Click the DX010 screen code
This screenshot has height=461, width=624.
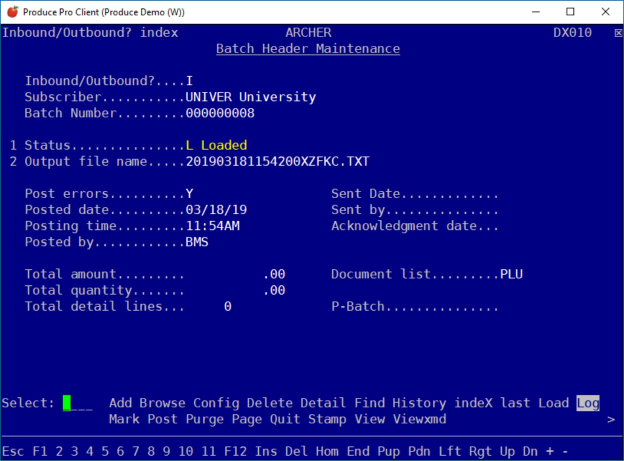(x=572, y=33)
